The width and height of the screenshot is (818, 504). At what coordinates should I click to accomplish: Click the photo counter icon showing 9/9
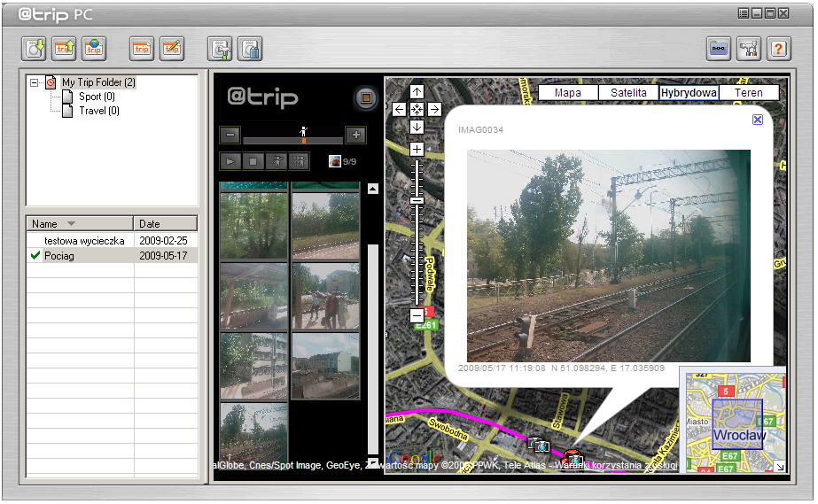(x=335, y=161)
